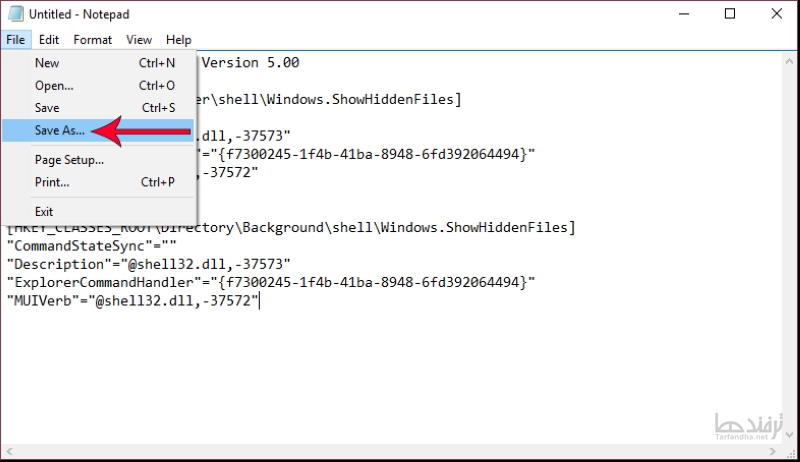The height and width of the screenshot is (462, 800).
Task: Click the horizontal scrollbar left arrow
Action: click(x=9, y=451)
